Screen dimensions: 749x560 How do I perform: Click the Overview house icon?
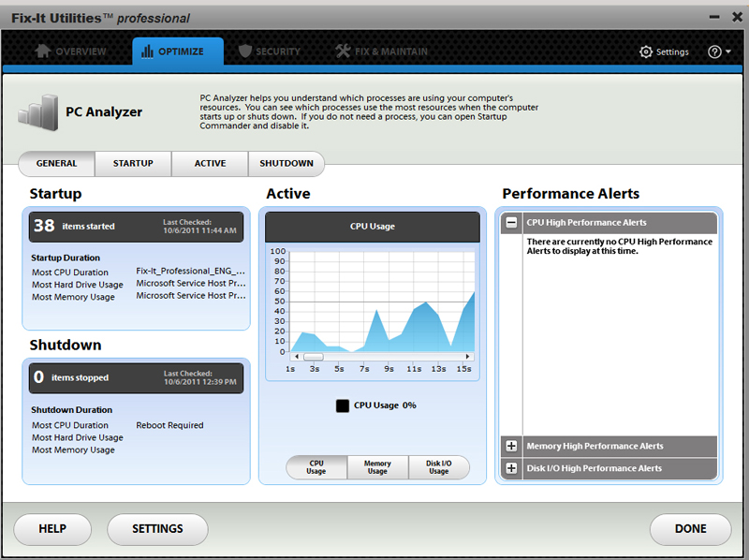click(x=43, y=52)
